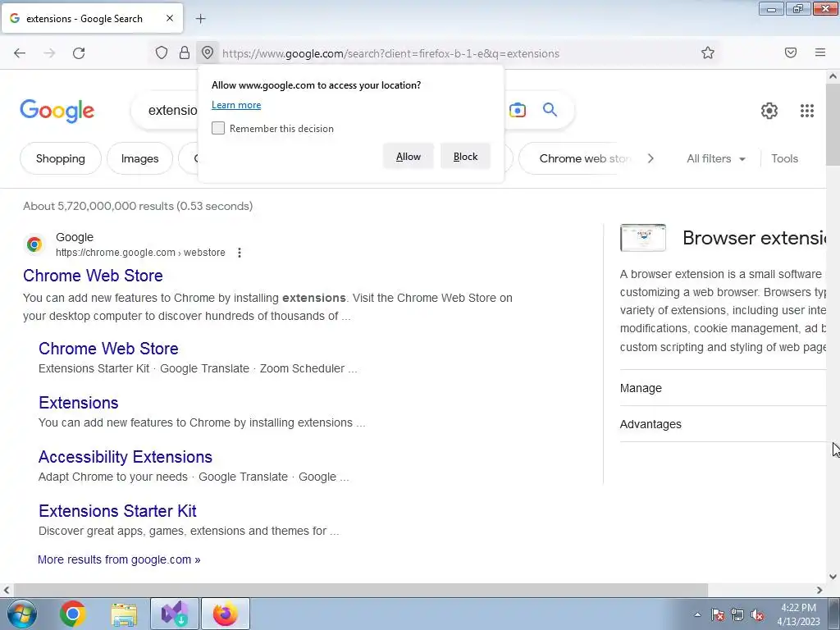Viewport: 840px width, 630px height.
Task: Open the indented Chrome Web Store sitelink
Action: click(x=108, y=348)
